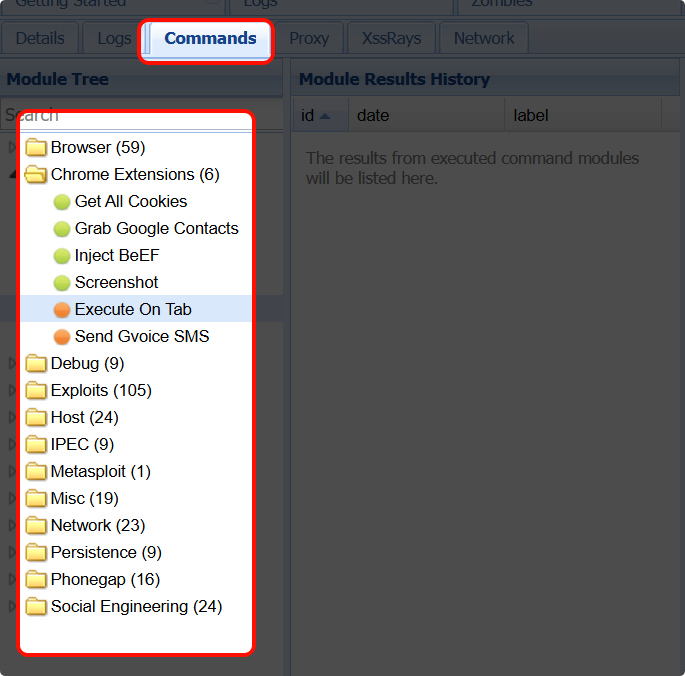The image size is (685, 676).
Task: Click the green icon beside Get All Cookies
Action: 62,202
